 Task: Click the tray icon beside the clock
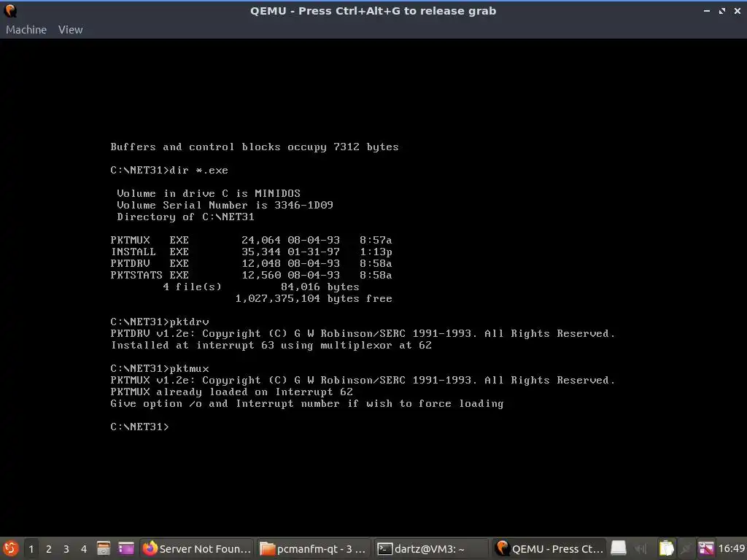click(706, 548)
